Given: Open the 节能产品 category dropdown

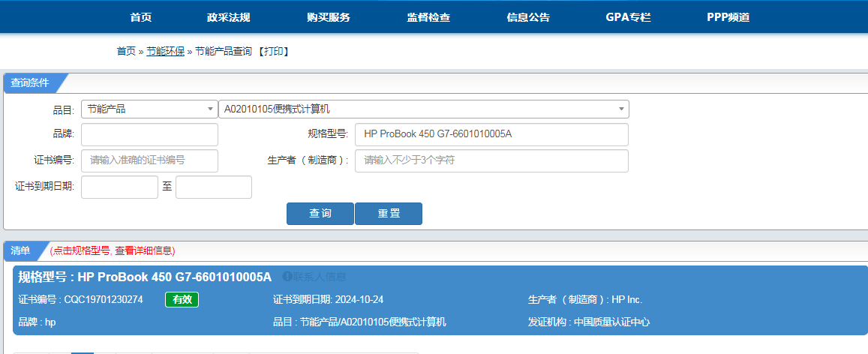Looking at the screenshot, I should pos(149,109).
